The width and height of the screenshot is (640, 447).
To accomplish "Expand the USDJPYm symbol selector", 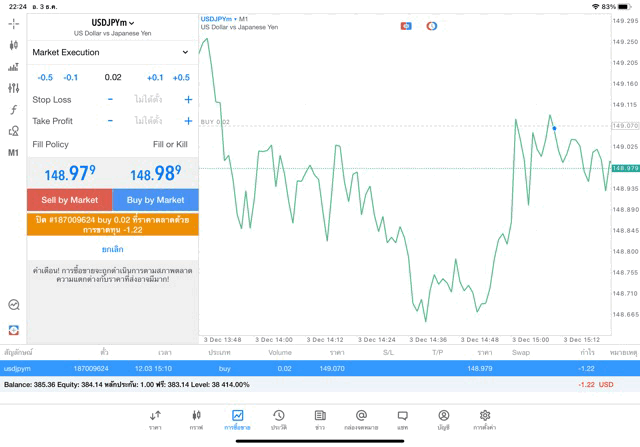I will pos(112,23).
